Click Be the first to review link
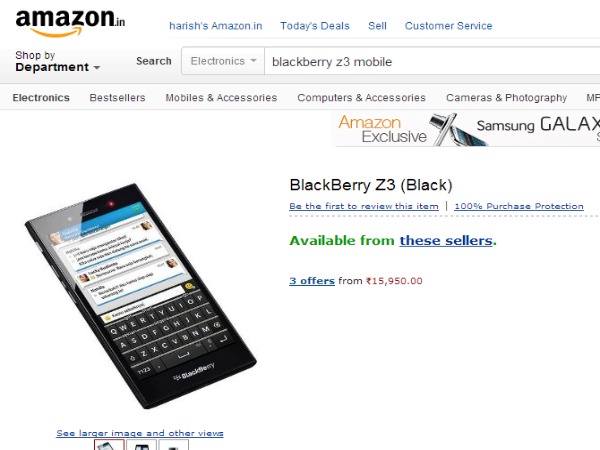The image size is (600, 450). pos(364,206)
